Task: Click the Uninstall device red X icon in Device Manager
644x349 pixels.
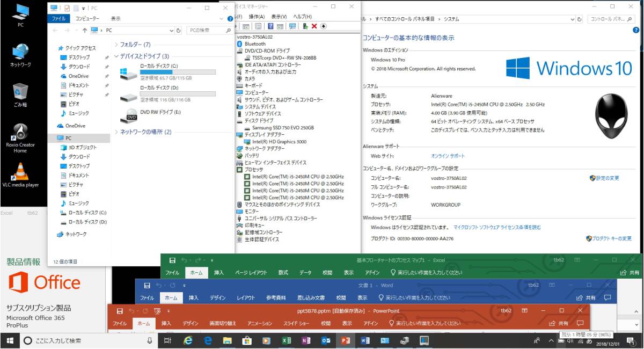Action: (x=314, y=26)
